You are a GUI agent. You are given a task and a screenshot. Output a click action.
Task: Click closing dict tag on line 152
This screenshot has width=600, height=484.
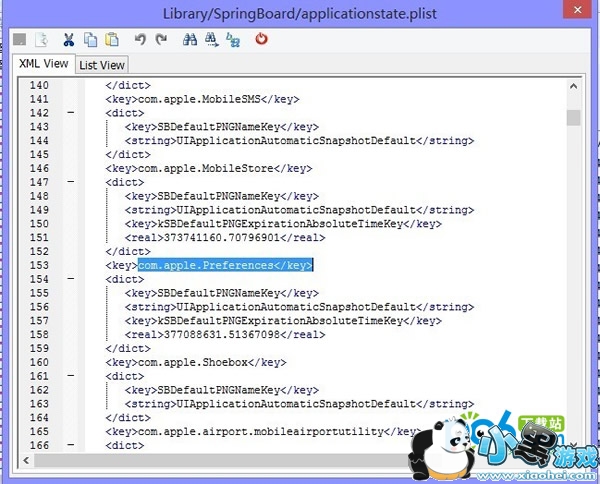pos(128,251)
